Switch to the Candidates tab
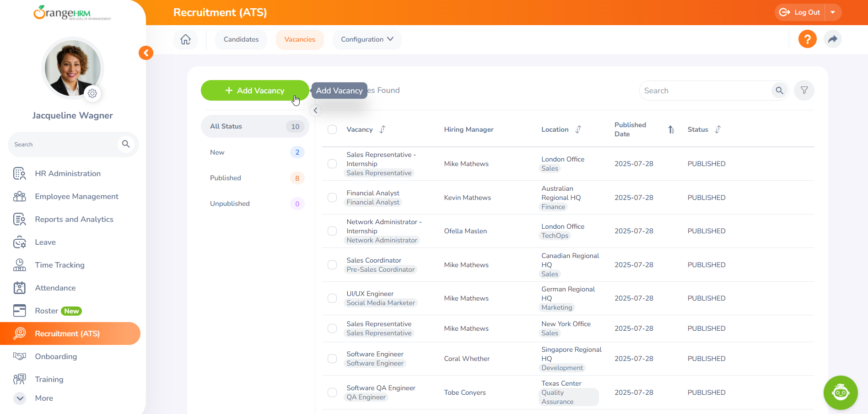868x414 pixels. click(241, 39)
